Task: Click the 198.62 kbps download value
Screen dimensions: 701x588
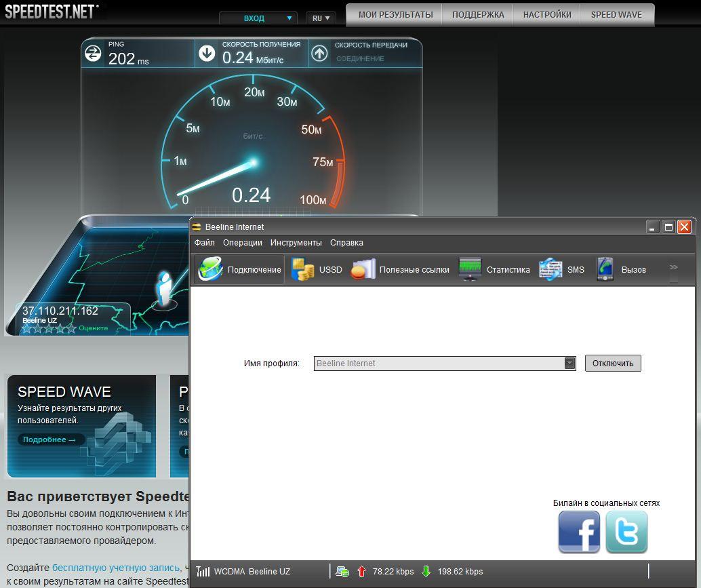Action: [x=460, y=572]
